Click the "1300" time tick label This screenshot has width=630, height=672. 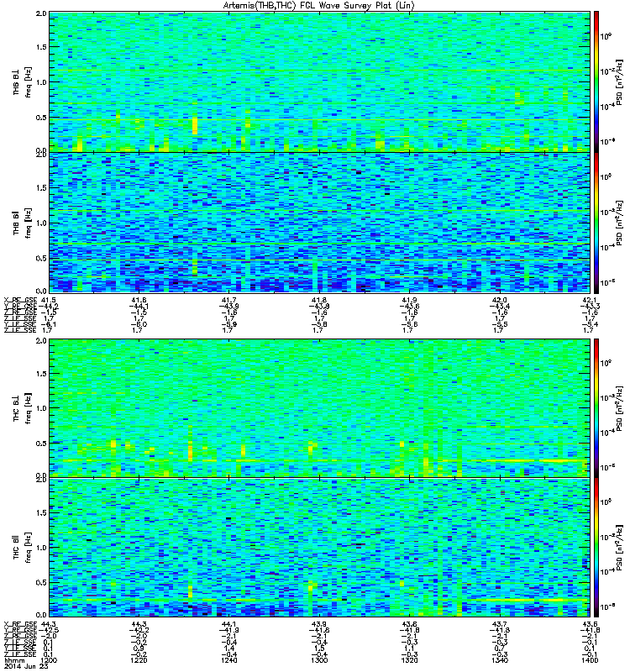[x=319, y=660]
